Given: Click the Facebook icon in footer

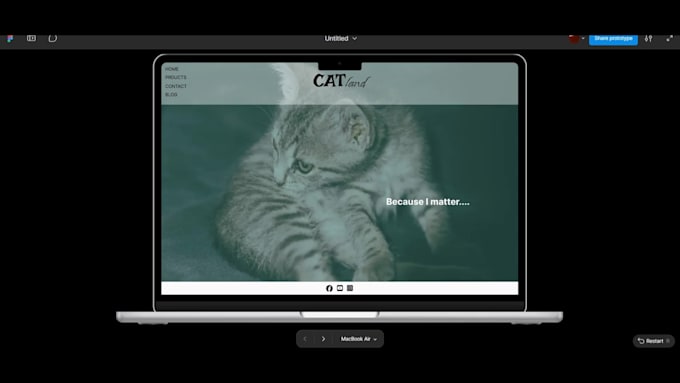Looking at the screenshot, I should tap(329, 288).
